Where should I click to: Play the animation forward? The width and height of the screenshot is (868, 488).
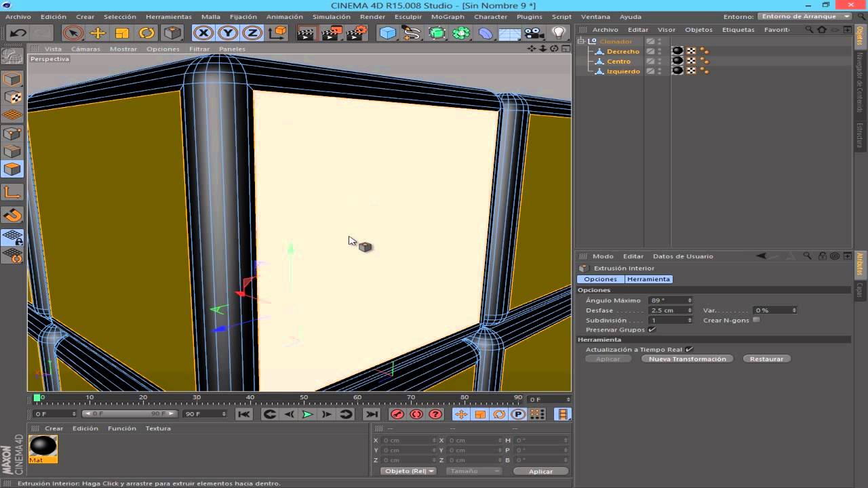307,414
